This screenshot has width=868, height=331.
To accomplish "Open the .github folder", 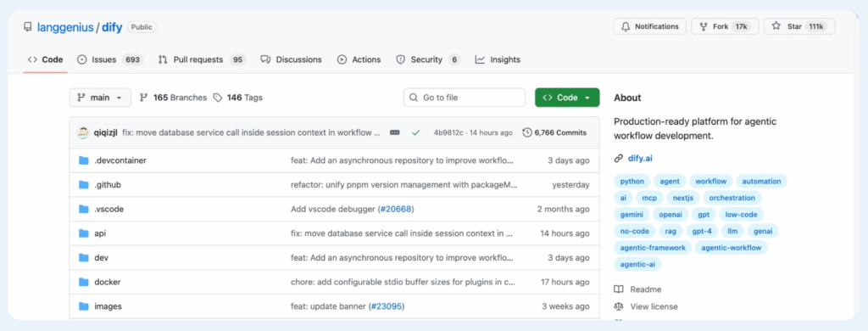I will pos(108,185).
